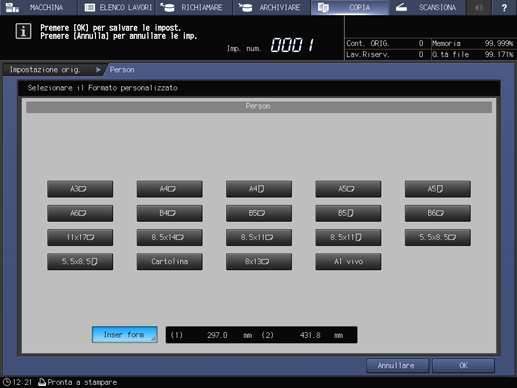Select A5 landscape size

[348, 189]
